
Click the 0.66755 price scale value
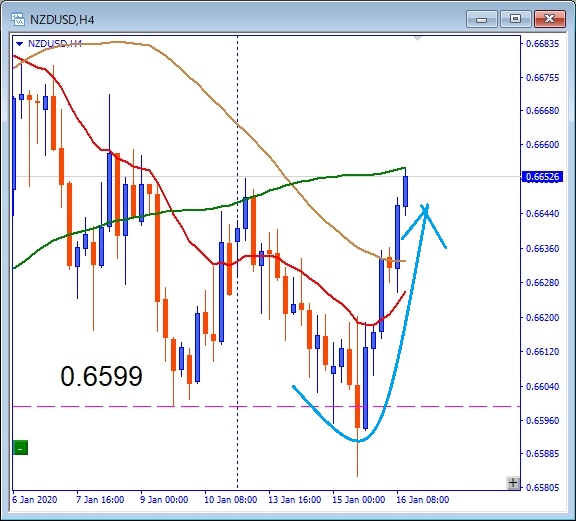coord(543,78)
